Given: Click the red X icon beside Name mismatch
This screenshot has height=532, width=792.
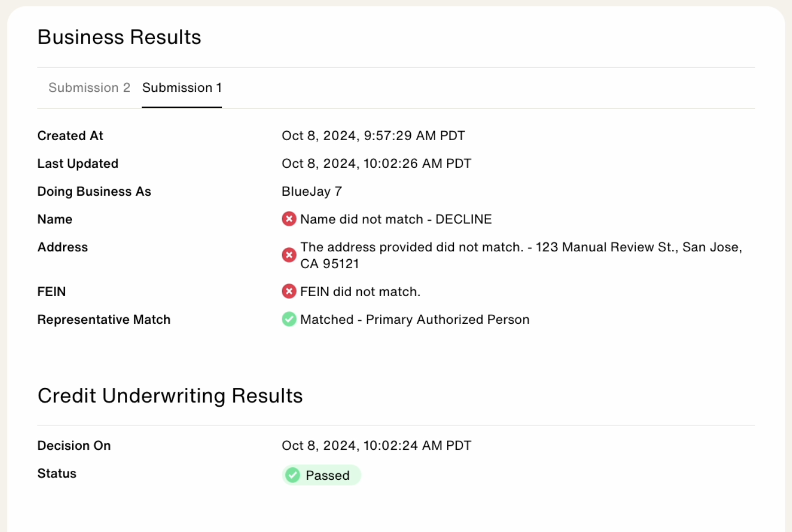Looking at the screenshot, I should click(x=289, y=219).
